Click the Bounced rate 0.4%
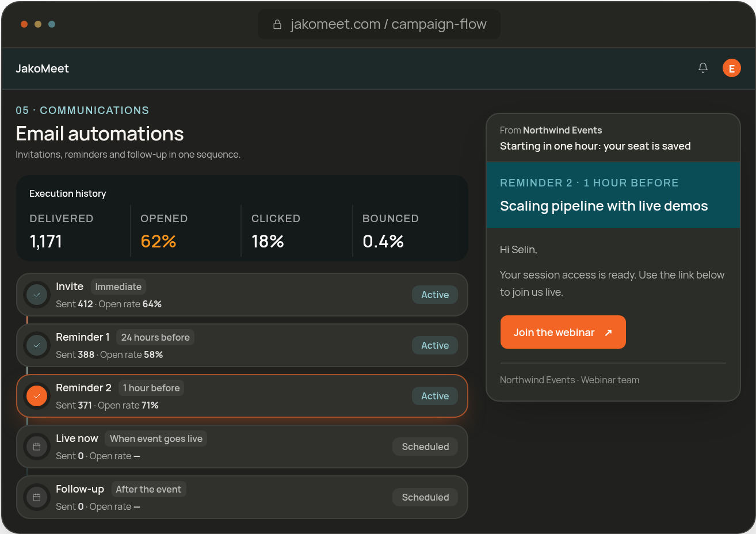 pyautogui.click(x=383, y=241)
